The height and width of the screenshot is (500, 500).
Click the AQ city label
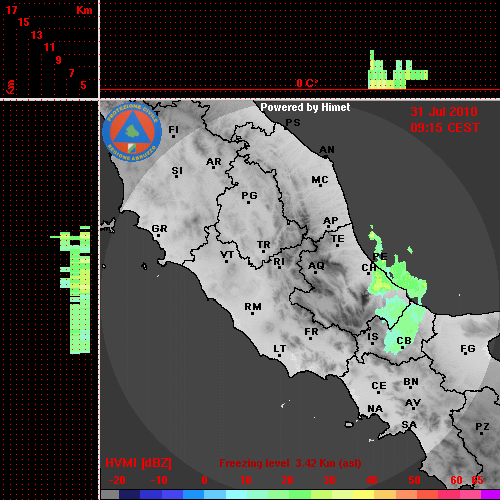coord(316,266)
